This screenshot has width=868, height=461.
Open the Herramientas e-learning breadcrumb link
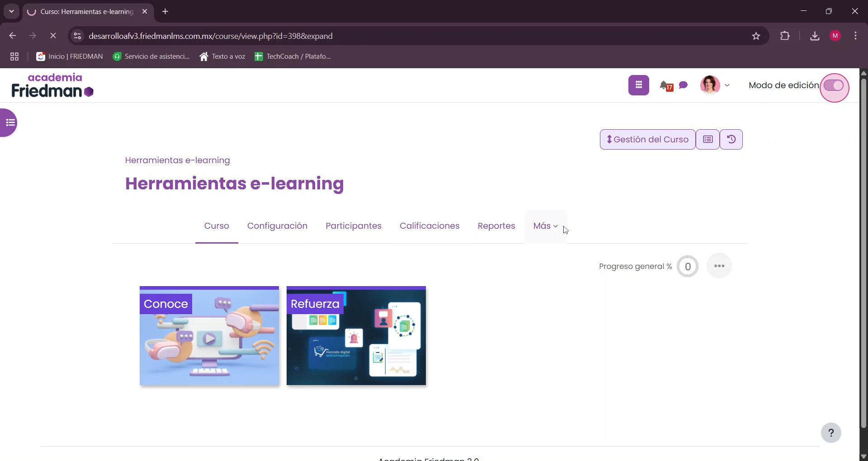point(177,160)
